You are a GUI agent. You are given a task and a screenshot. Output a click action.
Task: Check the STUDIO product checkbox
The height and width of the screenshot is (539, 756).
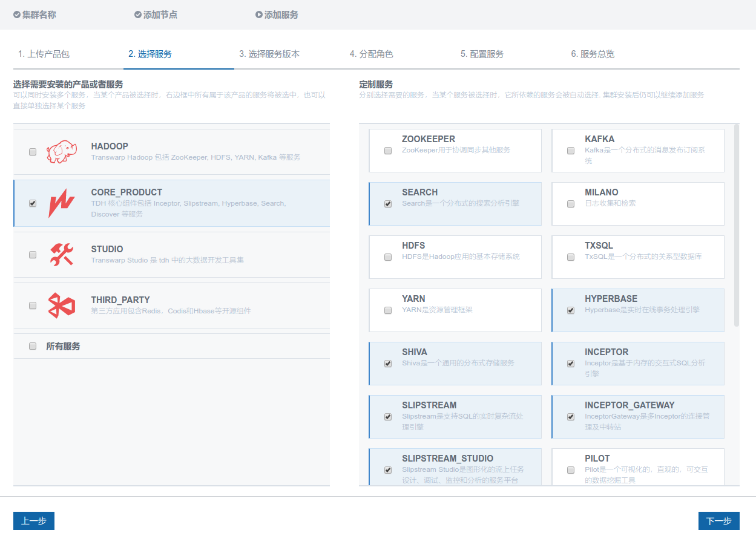pyautogui.click(x=33, y=255)
